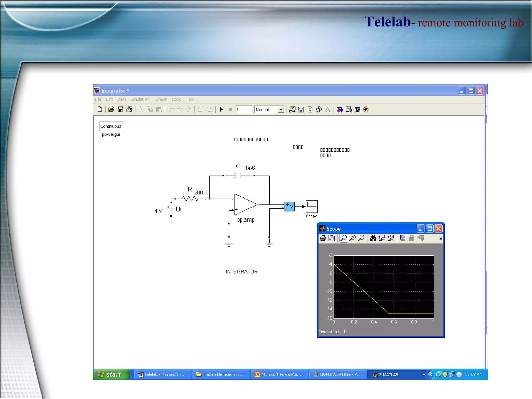The width and height of the screenshot is (532, 399).
Task: Click the simulation stop time field
Action: [x=243, y=110]
